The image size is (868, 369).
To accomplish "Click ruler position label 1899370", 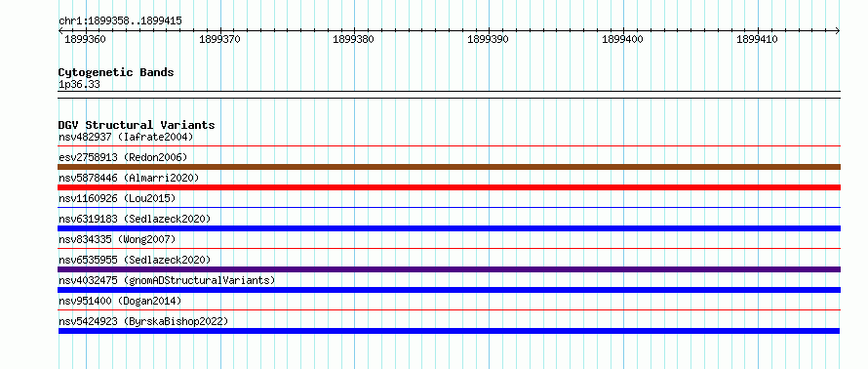I will click(x=219, y=39).
